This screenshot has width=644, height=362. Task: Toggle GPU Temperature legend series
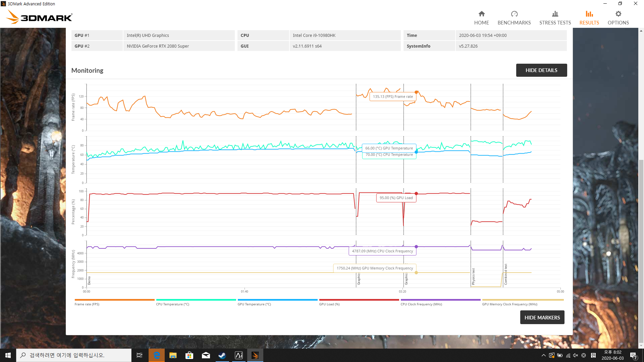pos(254,304)
